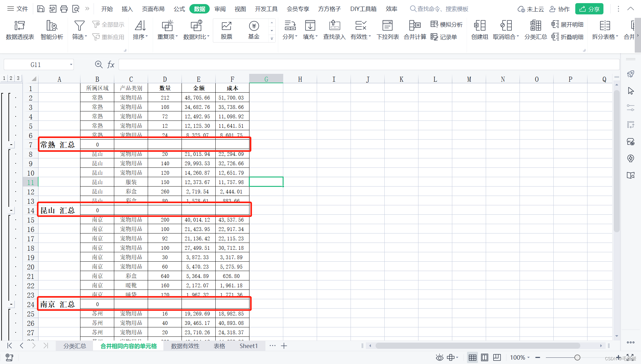Collapse the 常熟 汇总 outline group
The image size is (641, 364).
(x=11, y=145)
